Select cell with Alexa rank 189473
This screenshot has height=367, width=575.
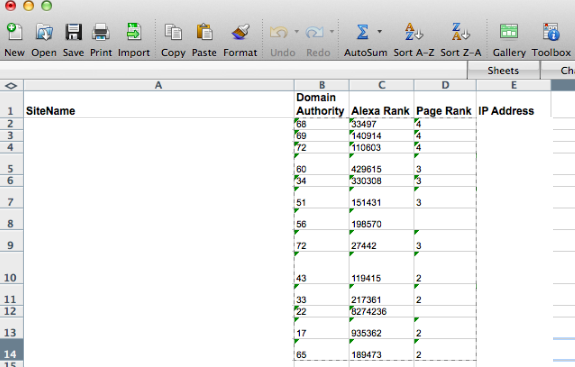[381, 350]
